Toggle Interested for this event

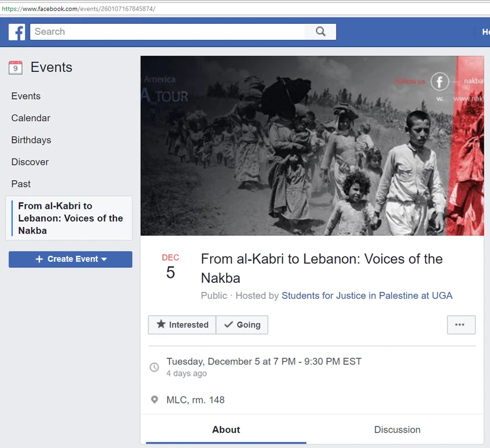[x=182, y=325]
